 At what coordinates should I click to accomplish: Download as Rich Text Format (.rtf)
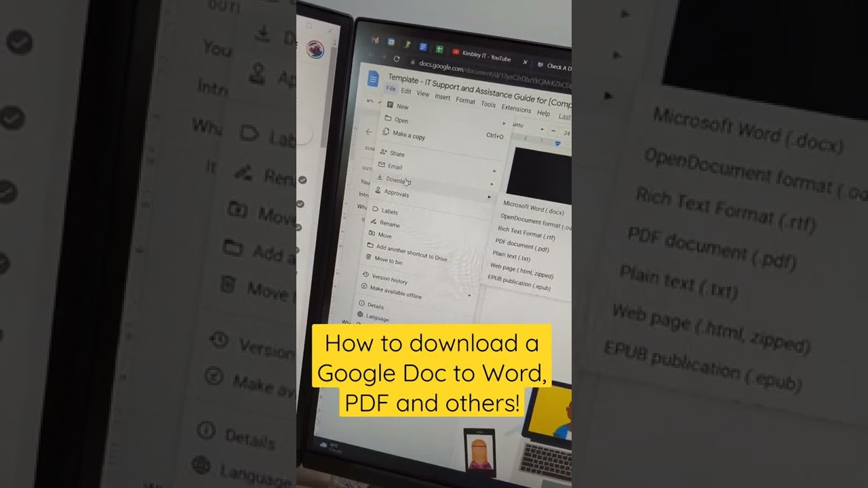coord(527,233)
